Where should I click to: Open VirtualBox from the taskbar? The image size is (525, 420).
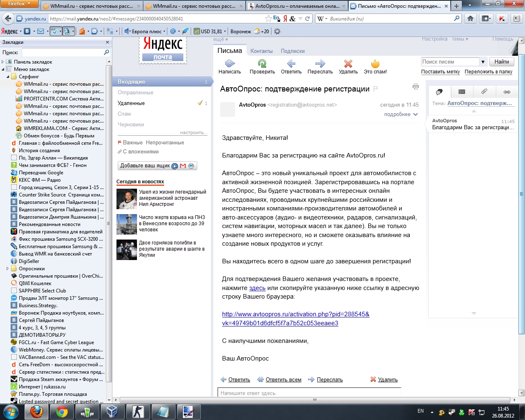[112, 411]
